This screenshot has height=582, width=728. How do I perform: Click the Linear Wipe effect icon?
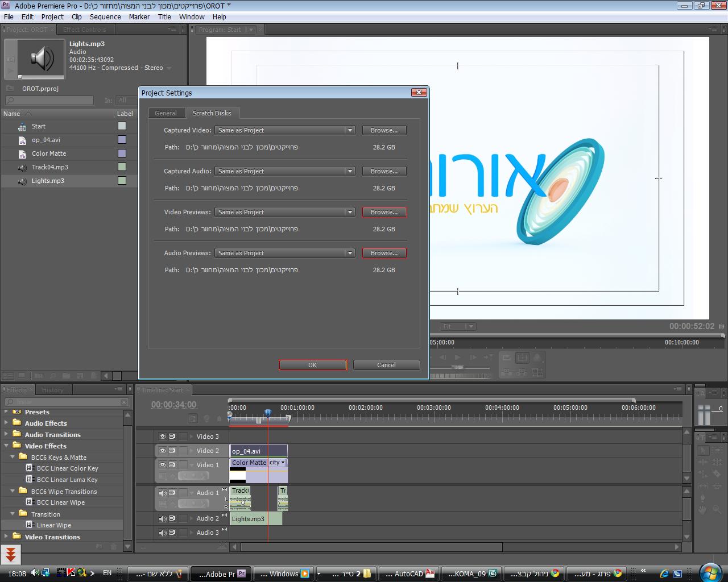click(31, 525)
